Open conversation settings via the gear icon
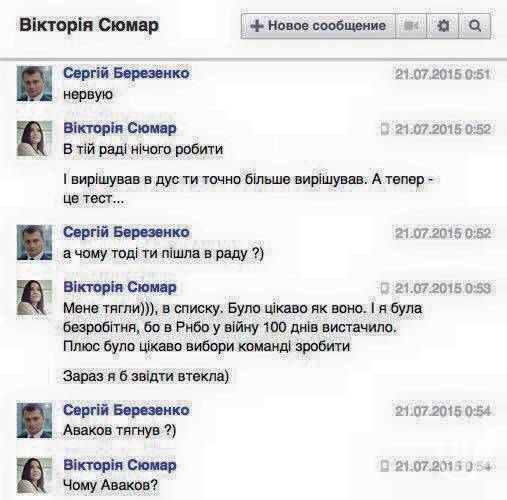 tap(443, 26)
